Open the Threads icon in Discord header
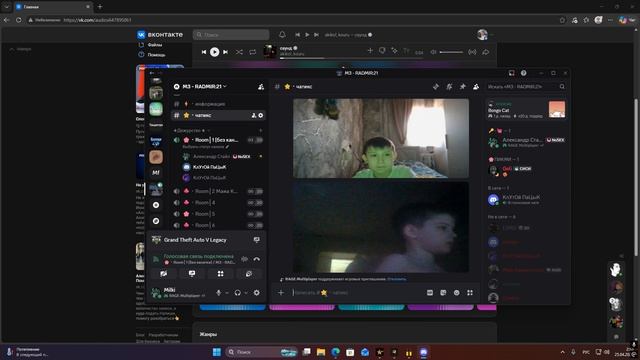640x360 pixels. coord(436,87)
